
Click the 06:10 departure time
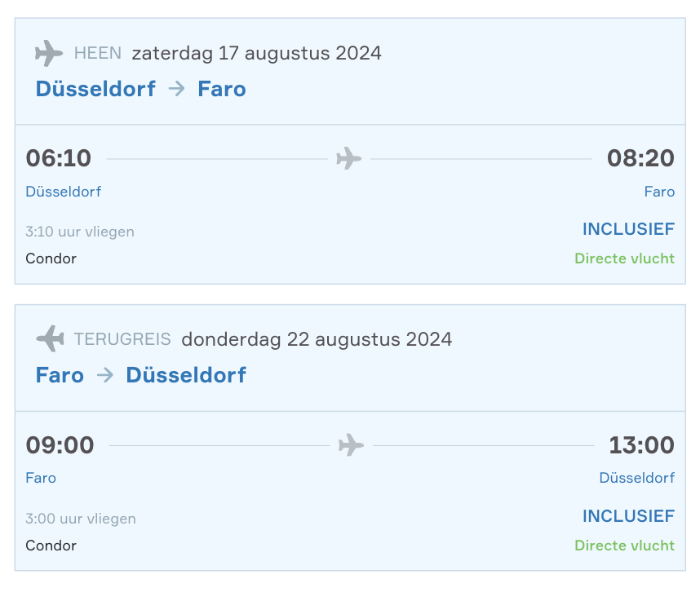coord(59,158)
